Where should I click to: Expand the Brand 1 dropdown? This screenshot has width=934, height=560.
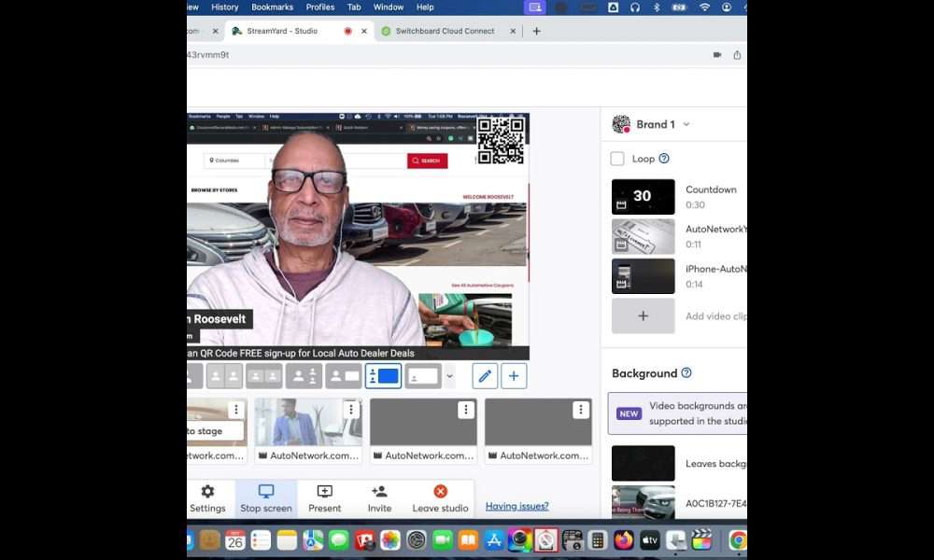686,124
